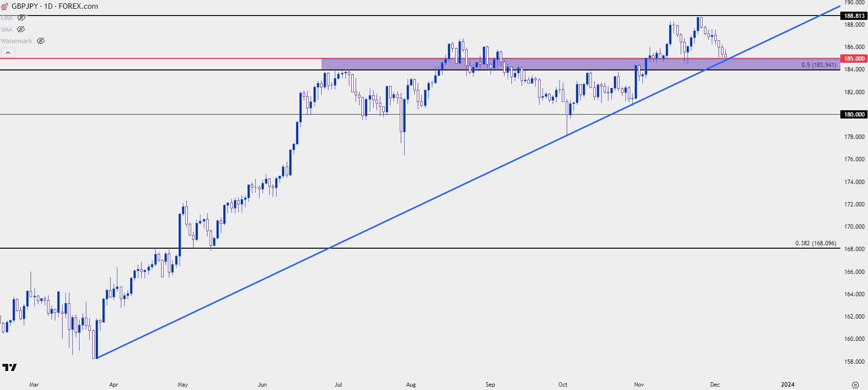Collapse the indicator legend with chevron
The height and width of the screenshot is (390, 868).
(8, 52)
